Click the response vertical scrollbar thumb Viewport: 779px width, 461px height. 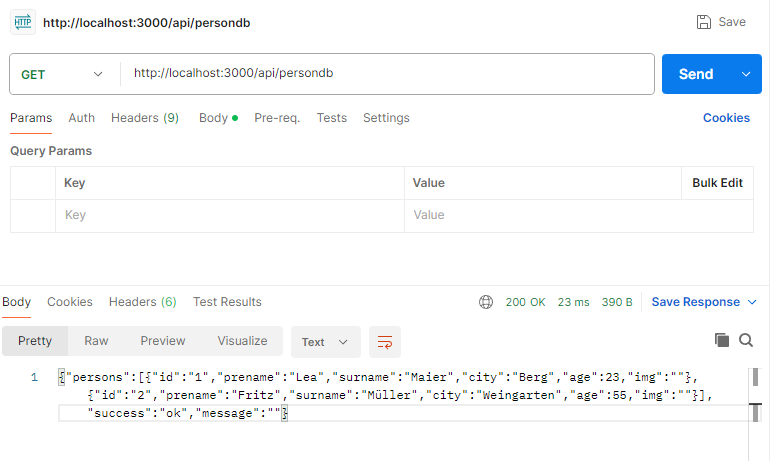pyautogui.click(x=755, y=377)
